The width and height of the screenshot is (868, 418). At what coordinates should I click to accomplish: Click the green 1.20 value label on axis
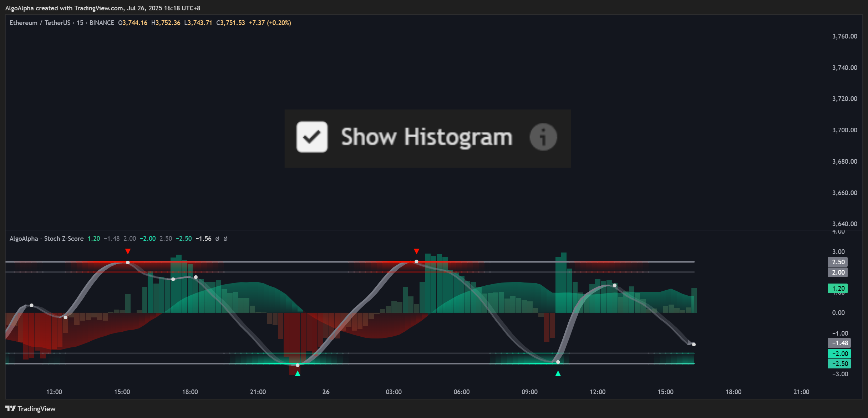coord(838,289)
